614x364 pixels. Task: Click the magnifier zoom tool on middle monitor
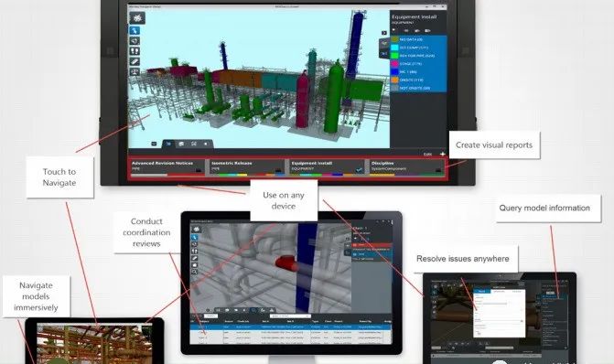coord(194,272)
